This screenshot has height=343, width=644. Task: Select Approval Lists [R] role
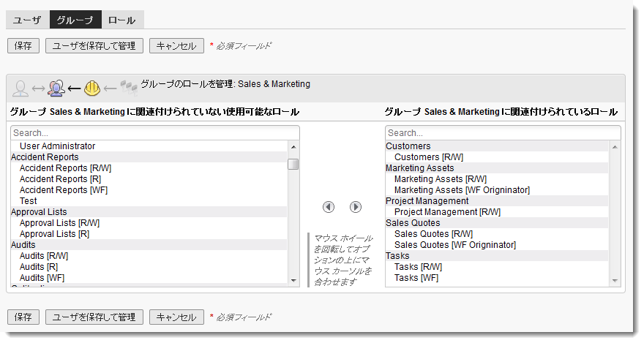pos(149,234)
